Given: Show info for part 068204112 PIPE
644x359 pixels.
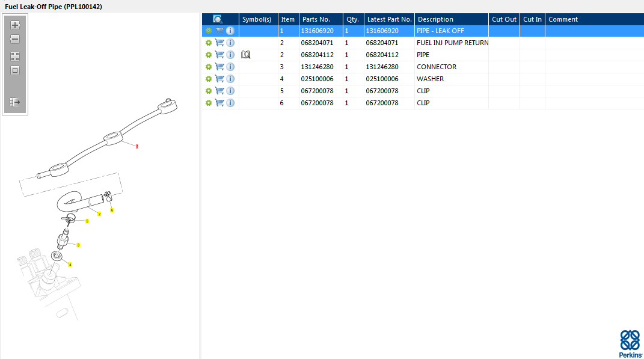Looking at the screenshot, I should pos(230,55).
